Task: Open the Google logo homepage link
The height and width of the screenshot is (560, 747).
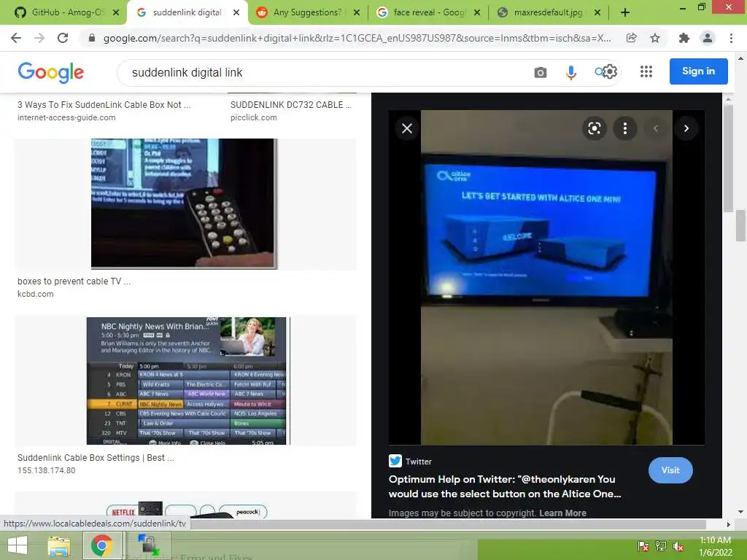Action: tap(51, 72)
